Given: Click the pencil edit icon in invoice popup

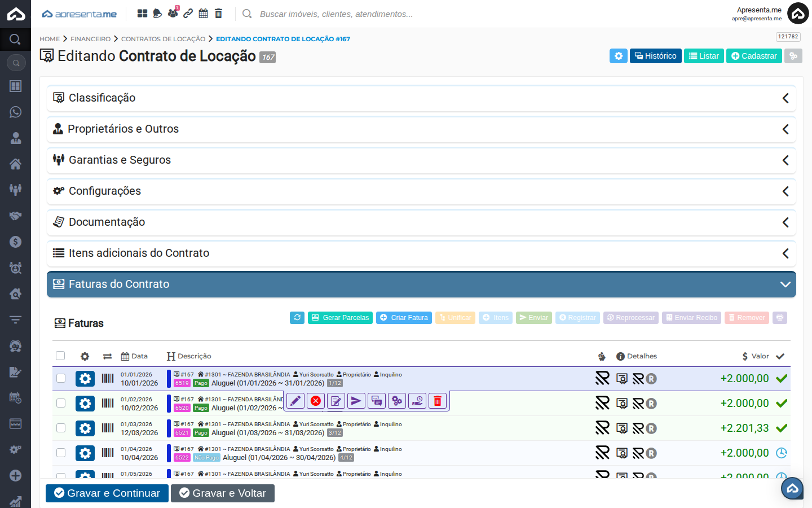Looking at the screenshot, I should (x=295, y=401).
